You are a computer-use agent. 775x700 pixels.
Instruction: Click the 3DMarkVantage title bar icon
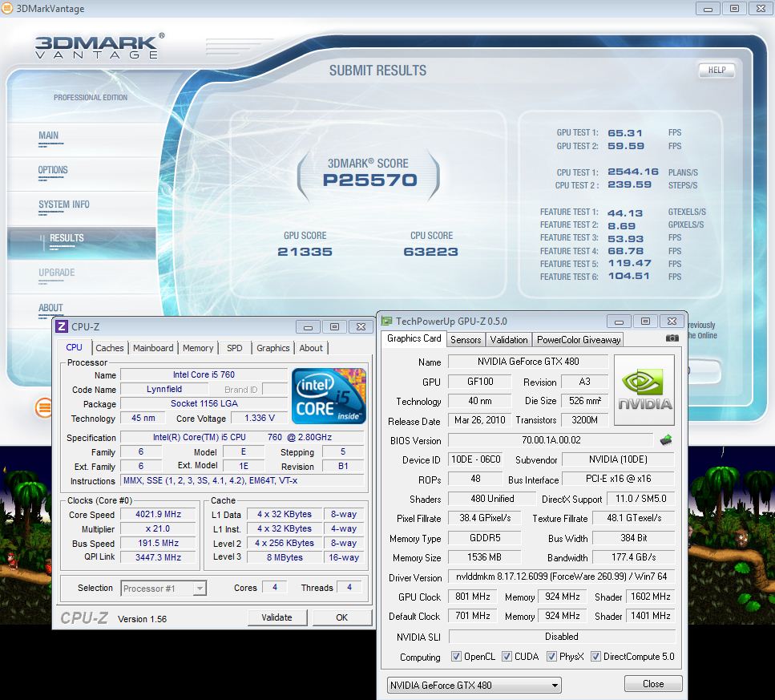tap(8, 9)
